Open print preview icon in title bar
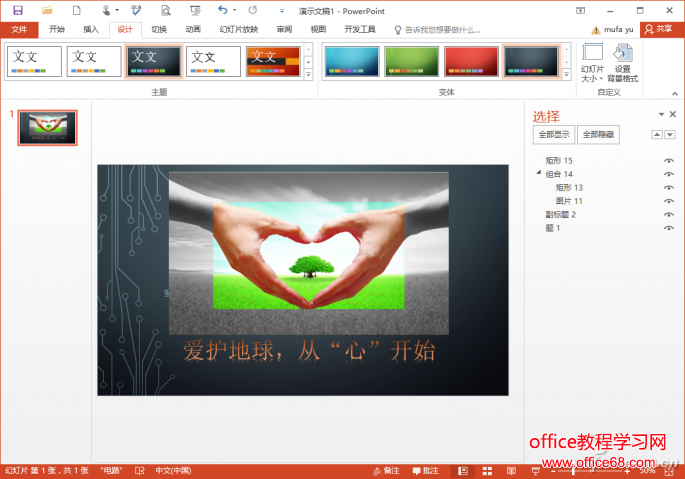The height and width of the screenshot is (479, 685). (x=166, y=10)
